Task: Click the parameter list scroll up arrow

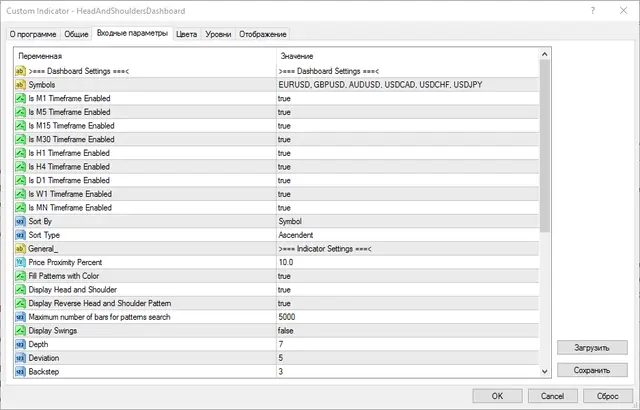Action: click(544, 54)
